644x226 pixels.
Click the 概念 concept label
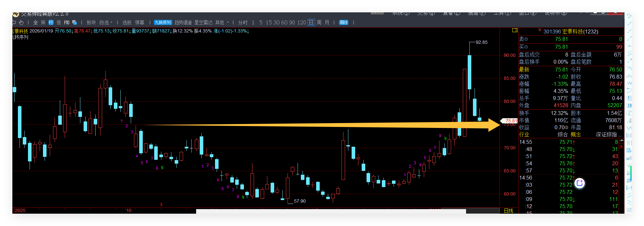click(576, 134)
